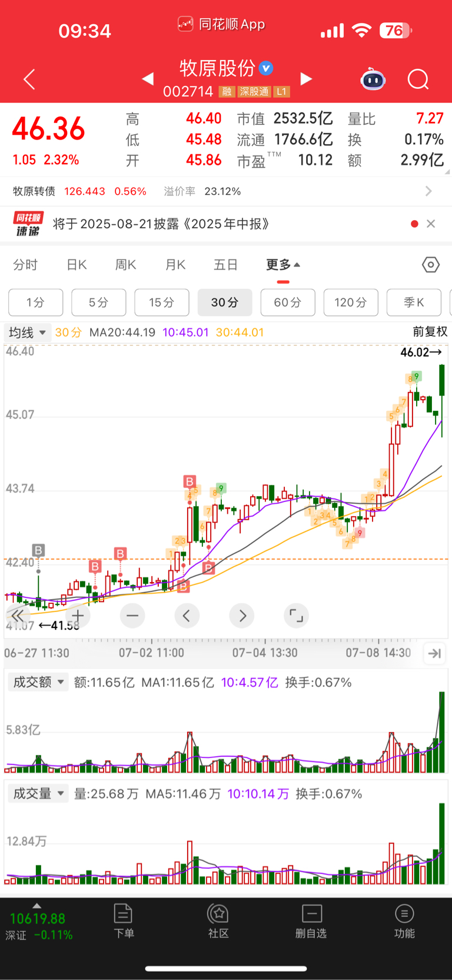
Task: Zoom out the chart with minus button
Action: [x=132, y=616]
